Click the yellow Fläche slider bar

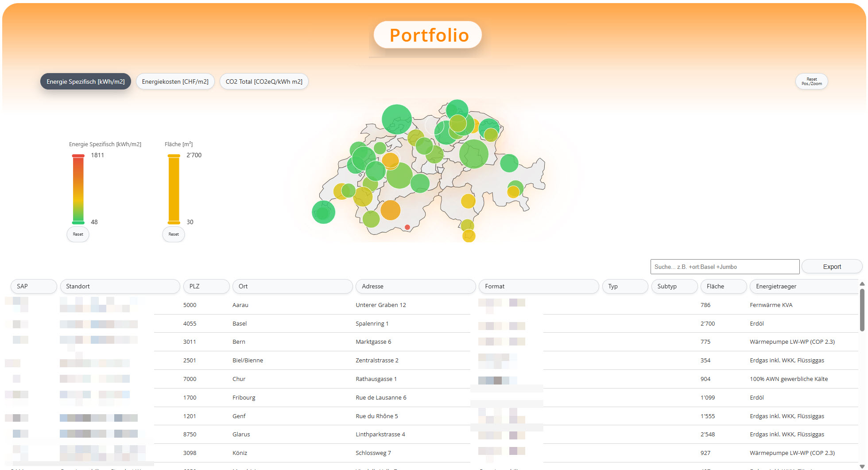pyautogui.click(x=174, y=189)
